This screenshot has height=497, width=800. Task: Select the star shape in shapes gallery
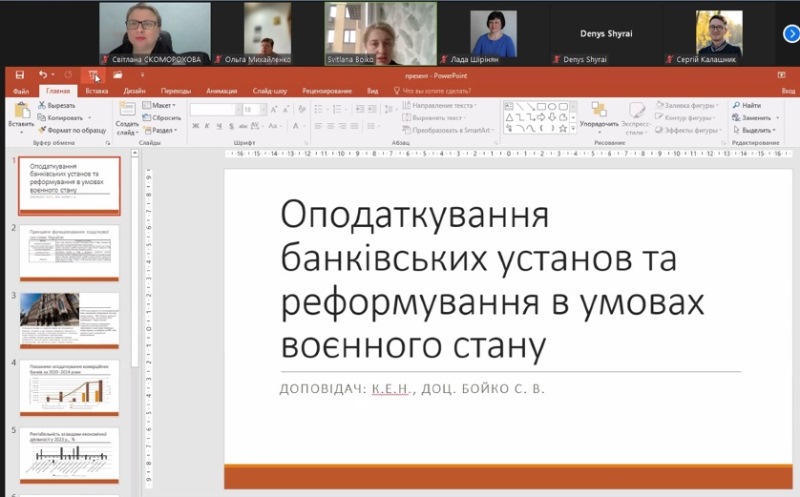(563, 129)
